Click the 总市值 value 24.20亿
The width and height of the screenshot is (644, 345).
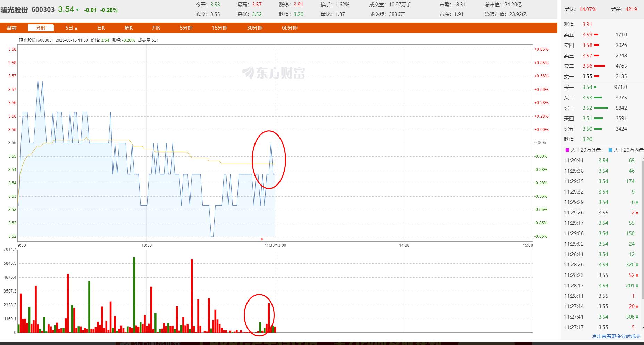[513, 5]
